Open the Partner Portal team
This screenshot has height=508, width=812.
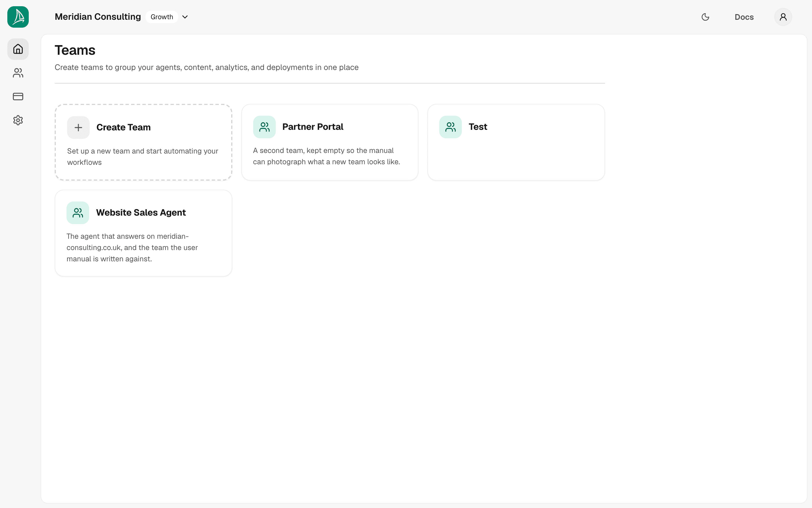click(330, 142)
